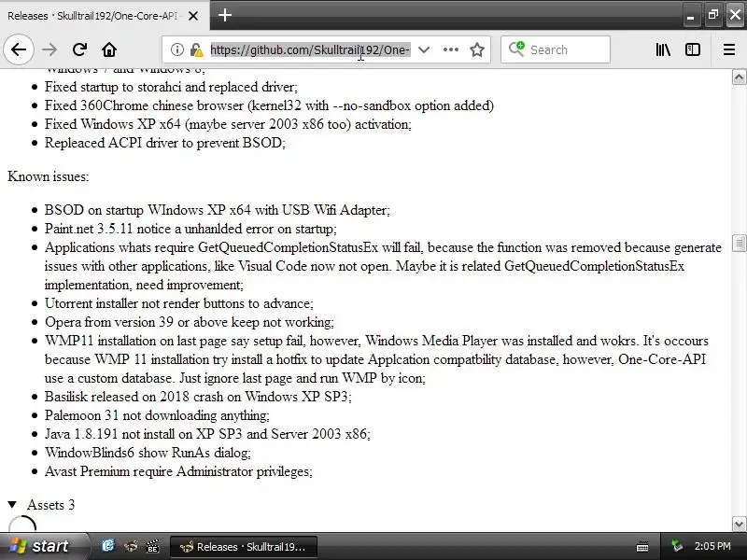Open the on-screen keyboard tray icon

coord(642,547)
